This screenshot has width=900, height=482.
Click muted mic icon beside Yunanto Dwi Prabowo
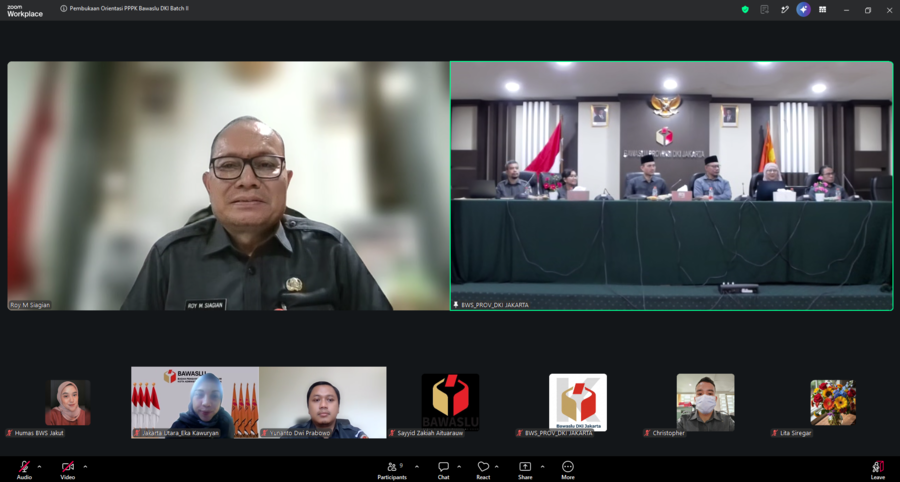click(x=265, y=433)
